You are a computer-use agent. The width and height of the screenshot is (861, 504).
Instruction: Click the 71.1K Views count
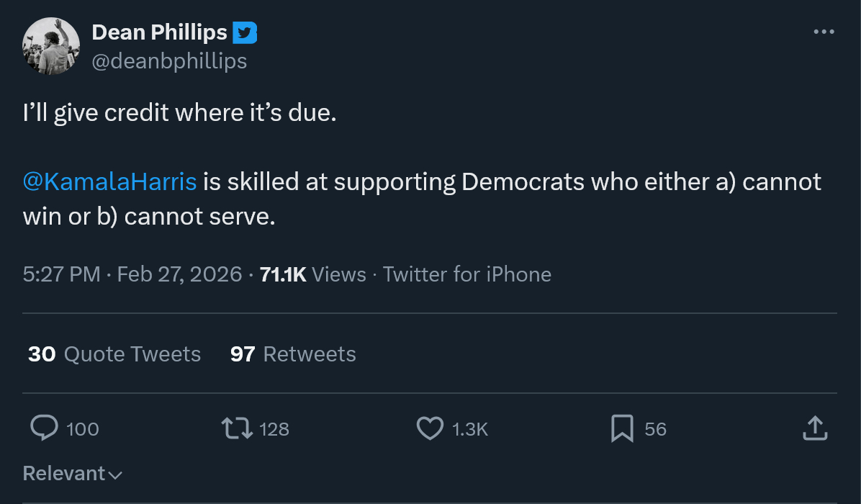click(312, 274)
